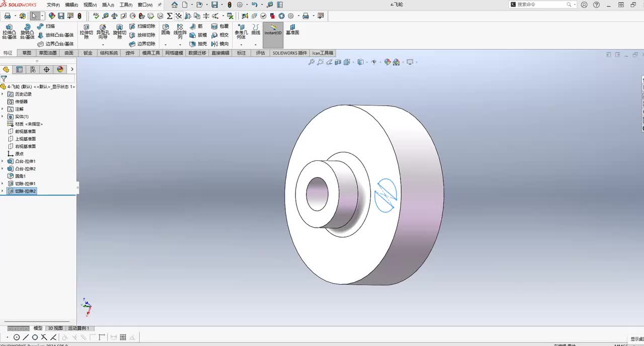Click the 搜索命令 search command field
Viewport: 644px width, 346px height.
542,5
